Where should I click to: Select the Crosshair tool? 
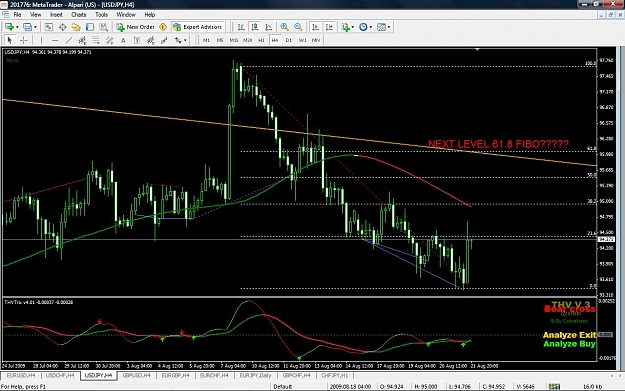tap(24, 40)
